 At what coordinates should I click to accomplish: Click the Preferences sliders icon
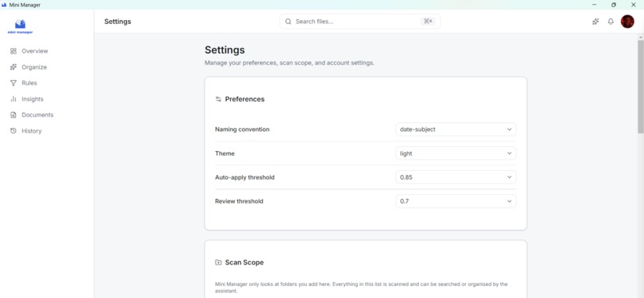pyautogui.click(x=218, y=99)
